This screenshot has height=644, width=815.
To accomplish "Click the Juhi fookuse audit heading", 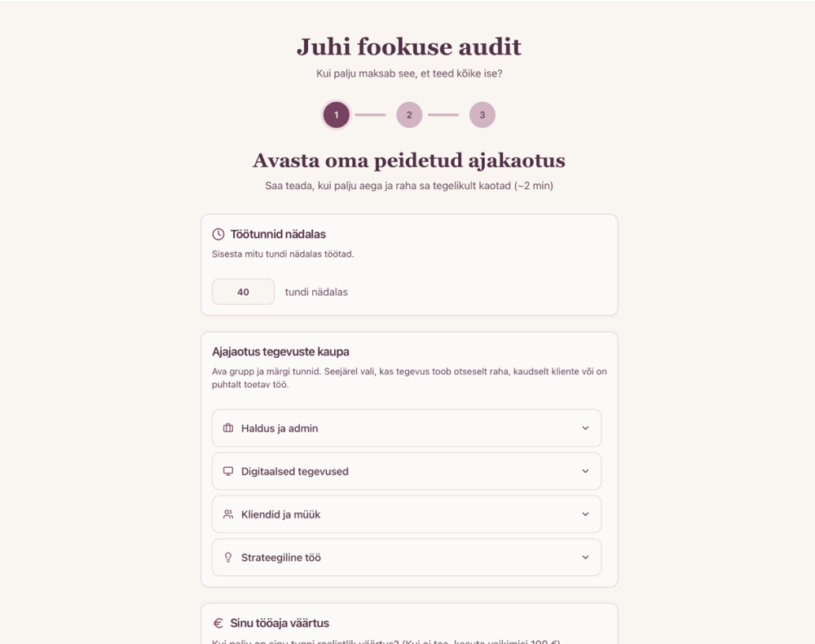I will point(408,47).
